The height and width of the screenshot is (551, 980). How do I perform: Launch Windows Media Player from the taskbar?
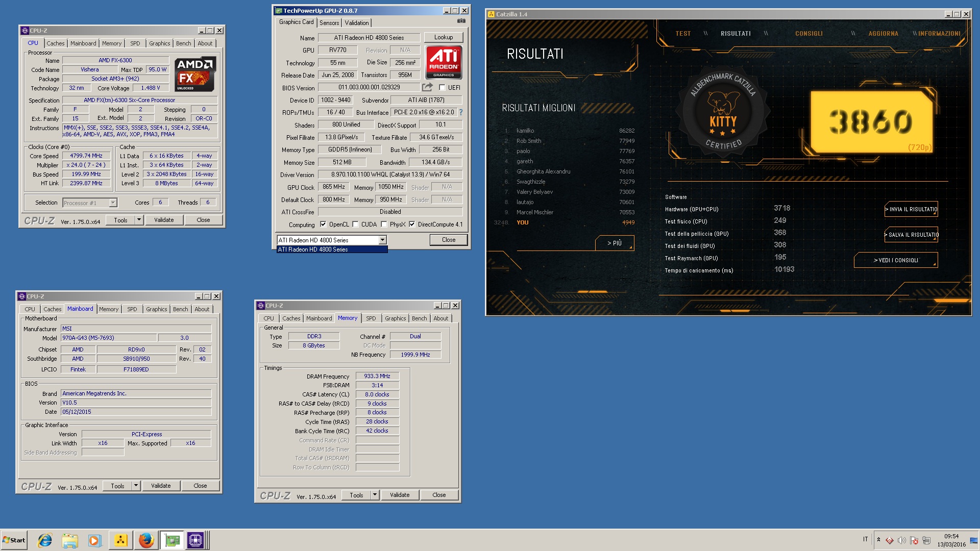tap(95, 540)
